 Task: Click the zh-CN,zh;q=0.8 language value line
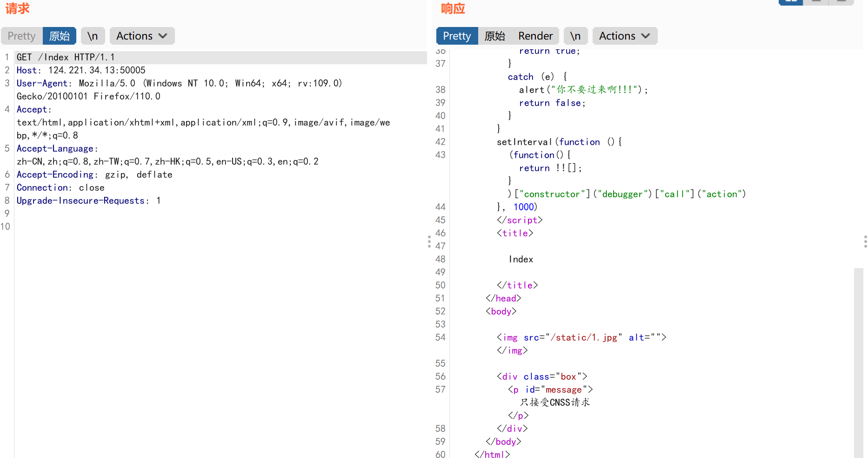(167, 162)
